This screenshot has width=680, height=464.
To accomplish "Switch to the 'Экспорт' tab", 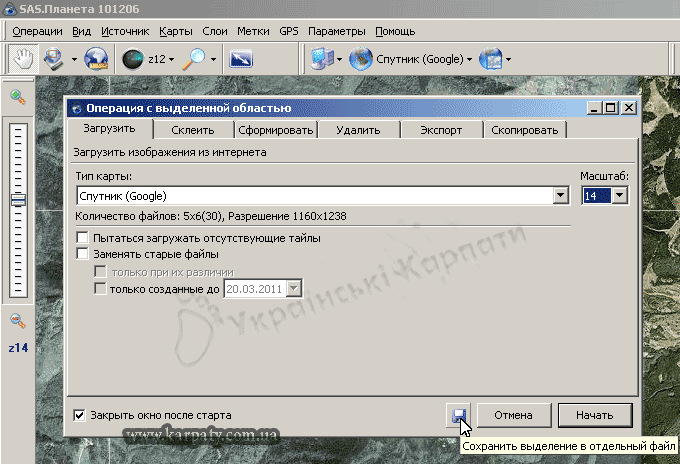I will pyautogui.click(x=441, y=130).
